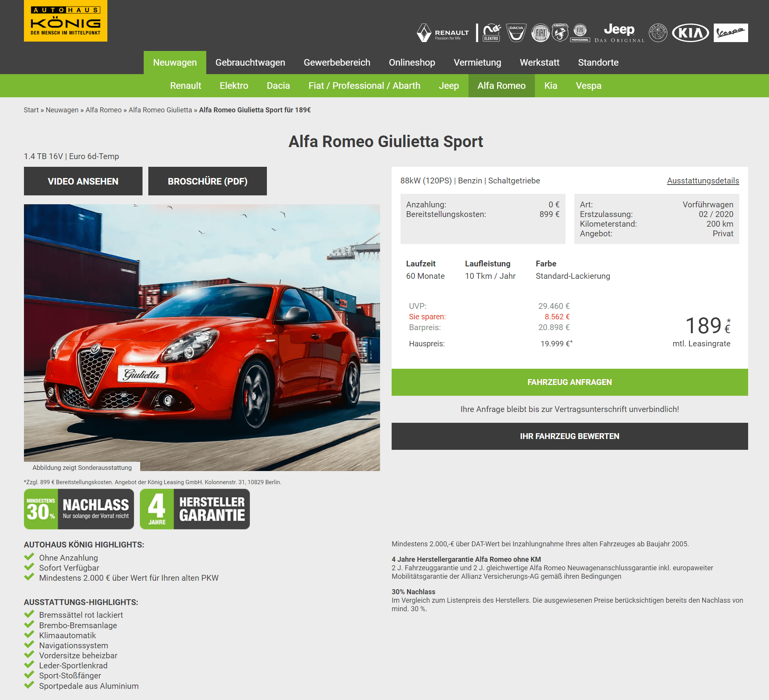Click the Navigationssystem highlight entry
Image resolution: width=769 pixels, height=700 pixels.
coord(73,646)
